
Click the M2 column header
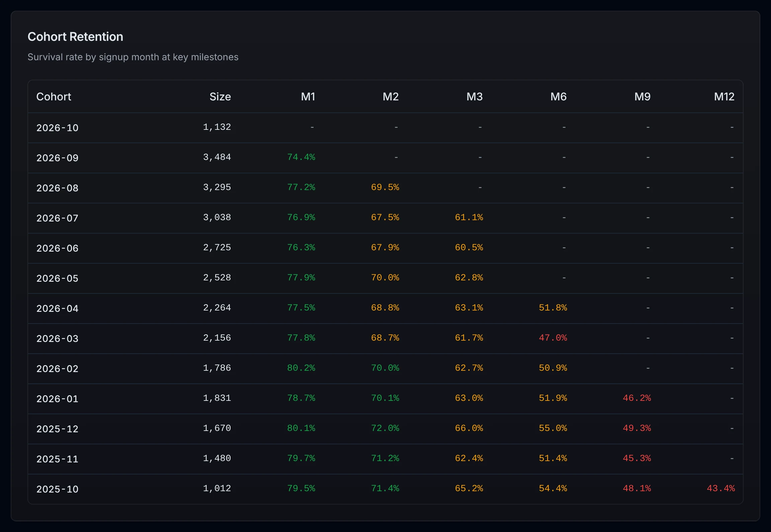pos(391,97)
